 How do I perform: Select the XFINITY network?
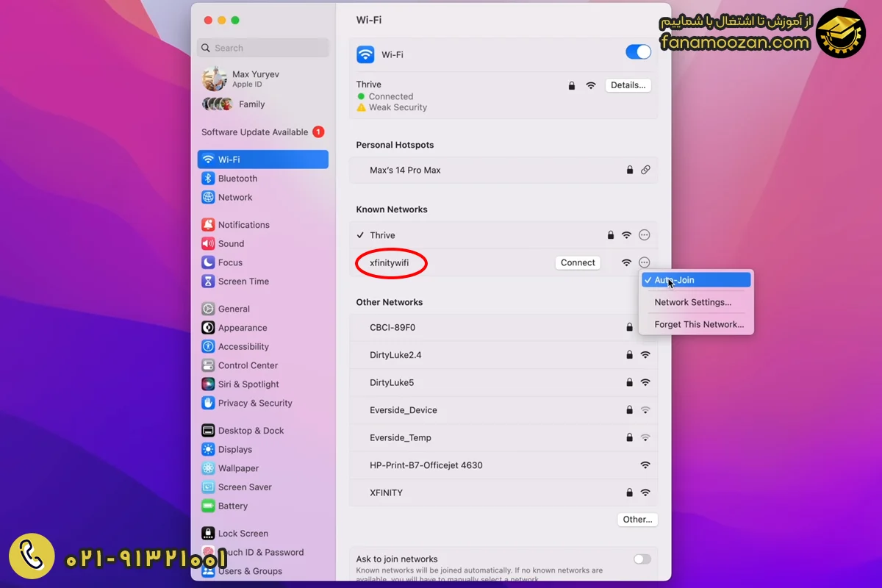(503, 493)
